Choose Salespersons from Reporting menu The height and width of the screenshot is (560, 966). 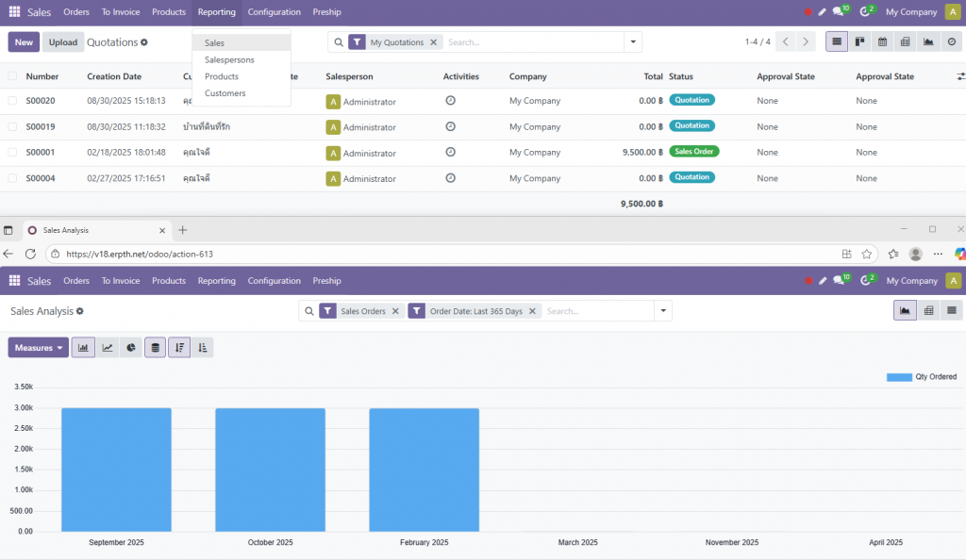coord(229,59)
